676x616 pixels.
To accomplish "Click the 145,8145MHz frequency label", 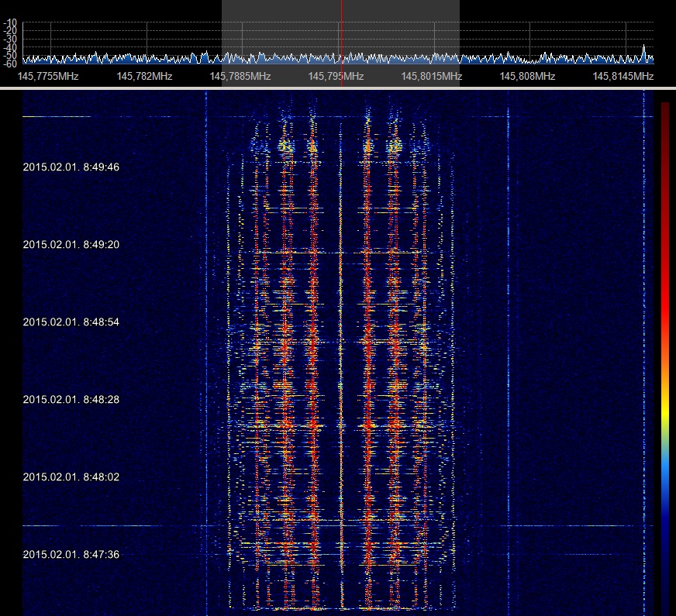I will click(x=623, y=77).
